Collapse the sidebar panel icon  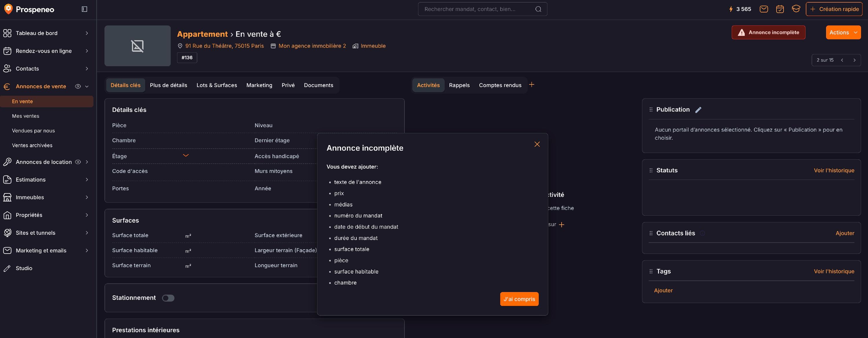coord(84,9)
